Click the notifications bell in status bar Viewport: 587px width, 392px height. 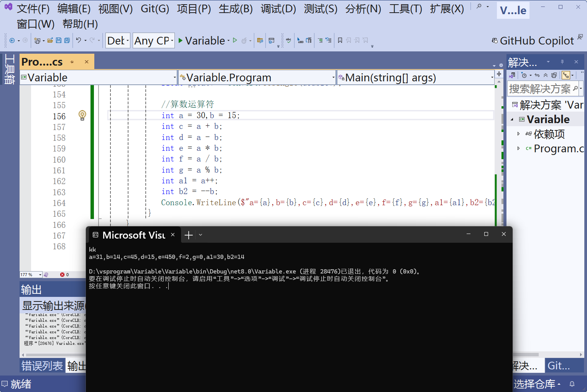tap(572, 384)
